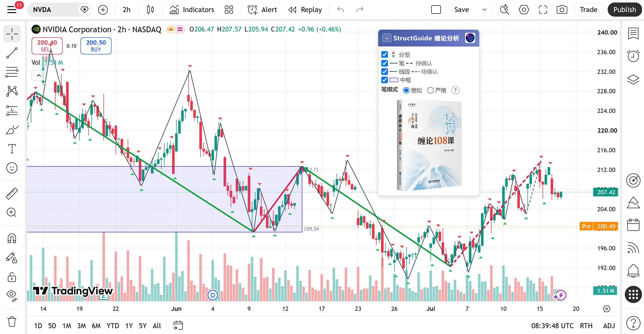The width and height of the screenshot is (644, 334).
Task: Select the crosshair cursor tool
Action: click(12, 34)
